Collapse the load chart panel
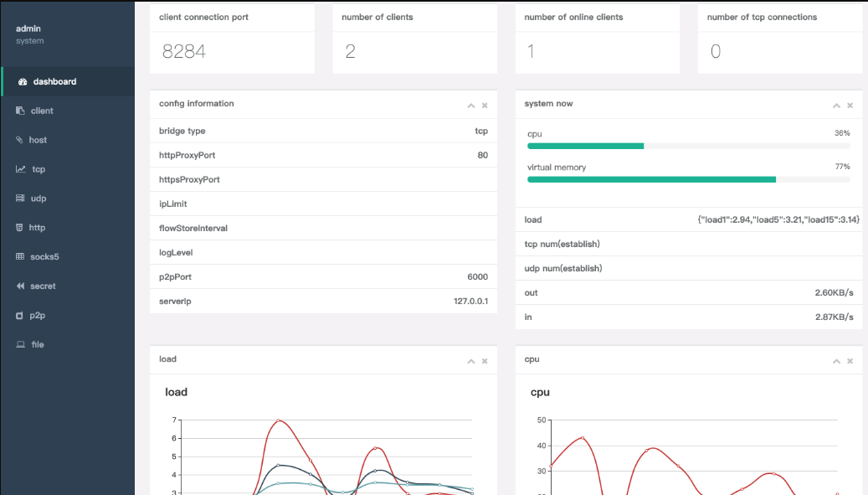 (471, 361)
